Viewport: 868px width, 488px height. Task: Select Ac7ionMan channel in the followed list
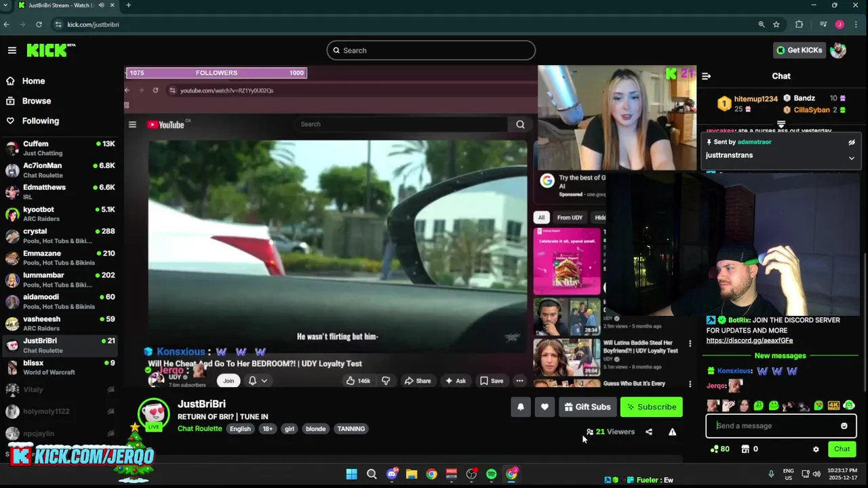click(60, 170)
